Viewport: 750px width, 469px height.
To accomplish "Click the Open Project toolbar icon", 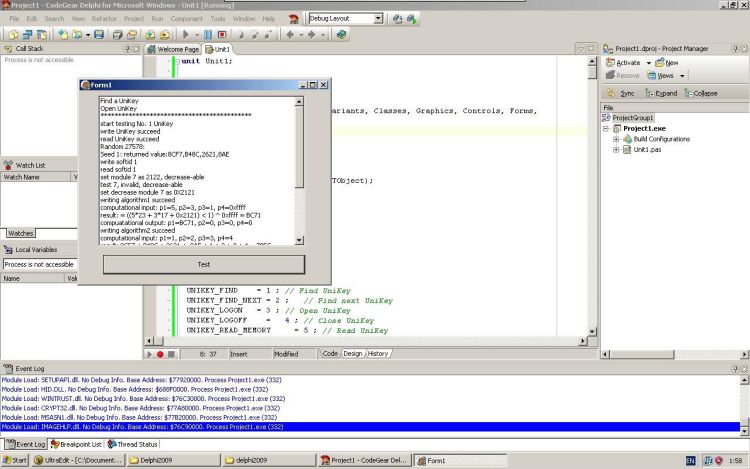I will 132,34.
